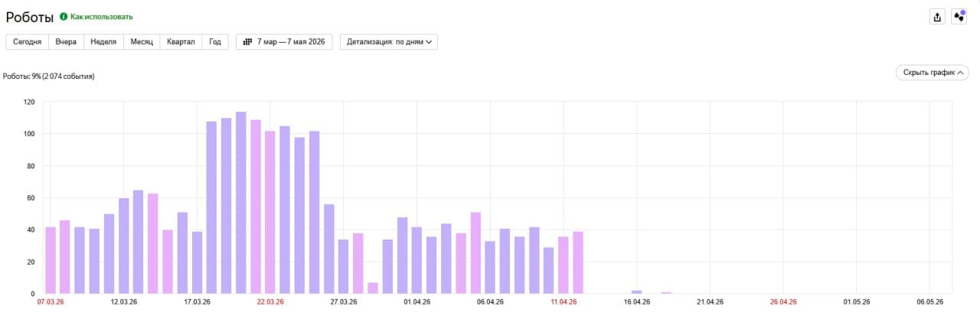The height and width of the screenshot is (336, 980).
Task: Click the y-axis value 20
Action: [31, 262]
